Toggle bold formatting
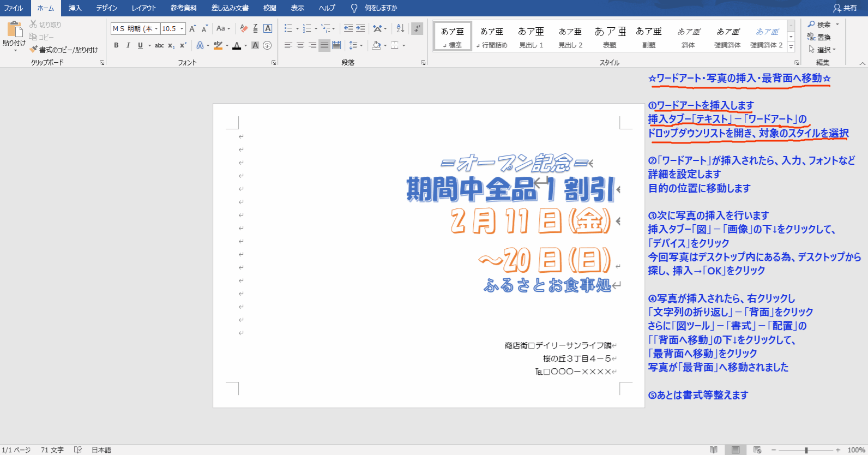868x455 pixels. pyautogui.click(x=116, y=45)
